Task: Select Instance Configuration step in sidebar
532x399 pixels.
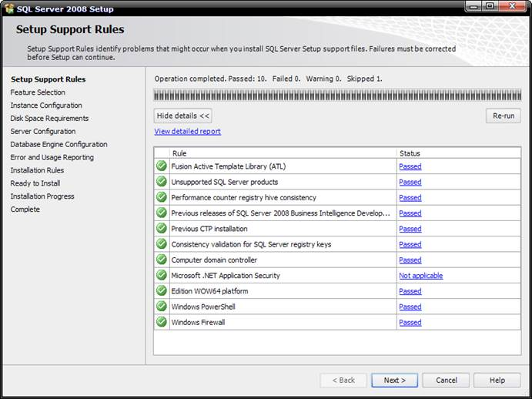Action: [46, 106]
